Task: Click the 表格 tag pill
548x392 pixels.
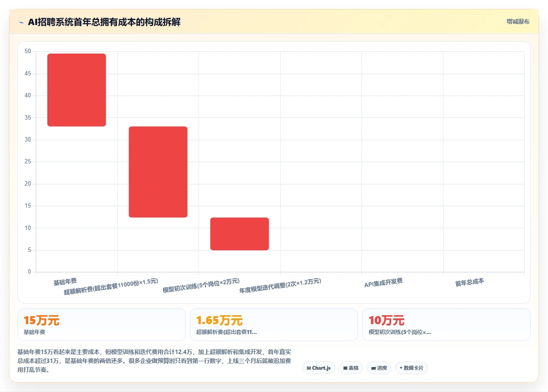Action: [x=351, y=368]
